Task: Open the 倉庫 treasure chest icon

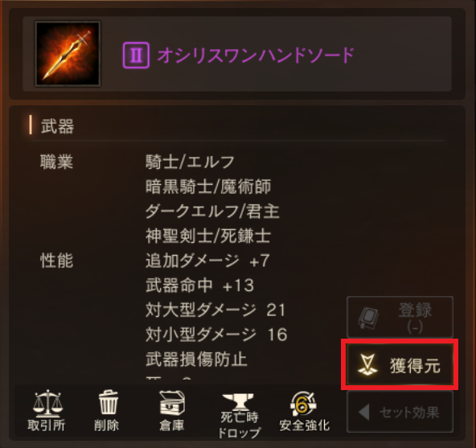Action: 172,403
